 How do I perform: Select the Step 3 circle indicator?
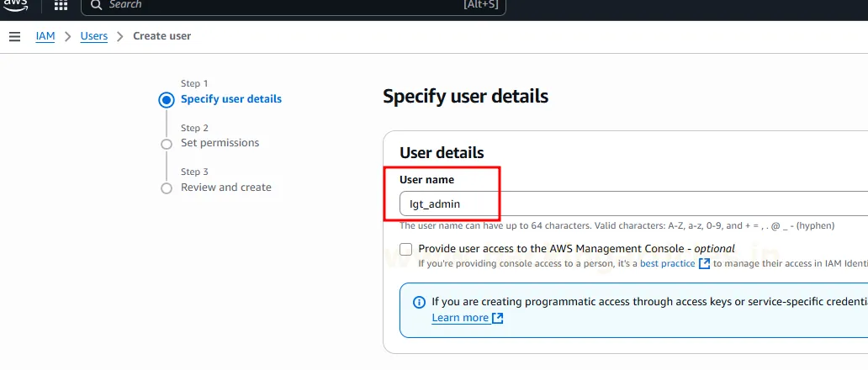167,188
